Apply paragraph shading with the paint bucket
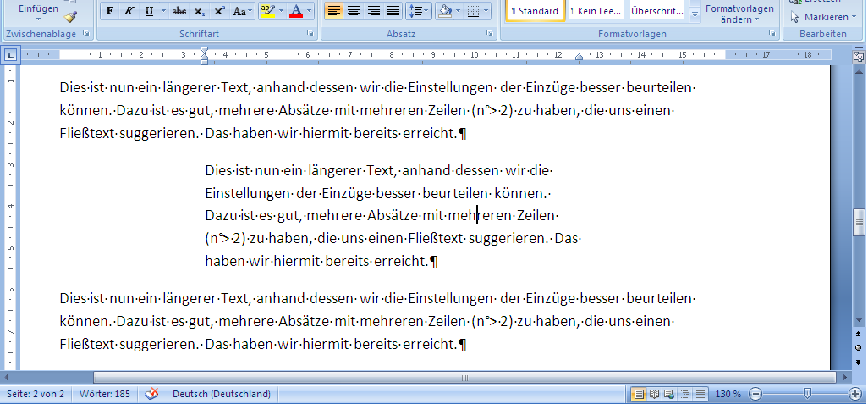The width and height of the screenshot is (868, 404). (444, 11)
